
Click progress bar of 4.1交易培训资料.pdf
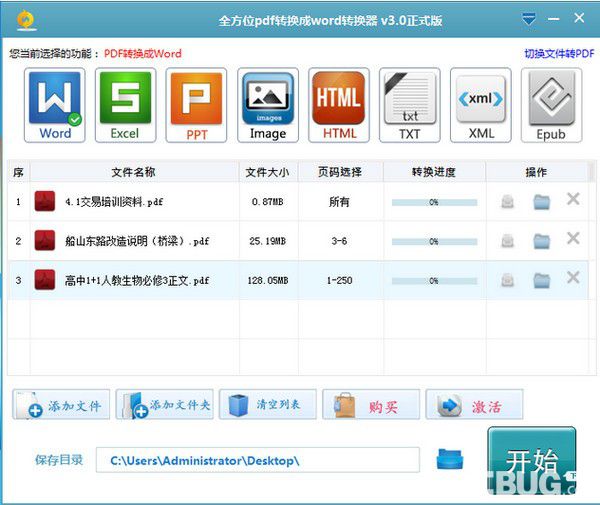pyautogui.click(x=434, y=202)
